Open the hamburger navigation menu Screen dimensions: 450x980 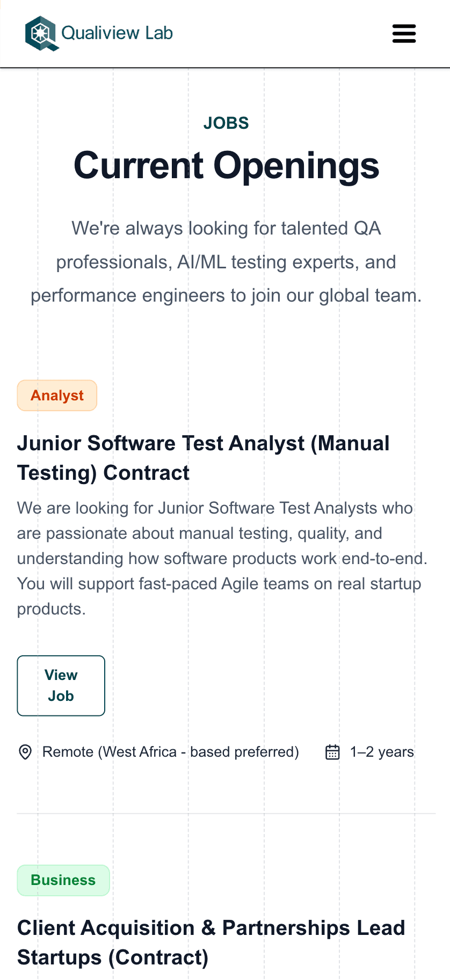tap(404, 33)
